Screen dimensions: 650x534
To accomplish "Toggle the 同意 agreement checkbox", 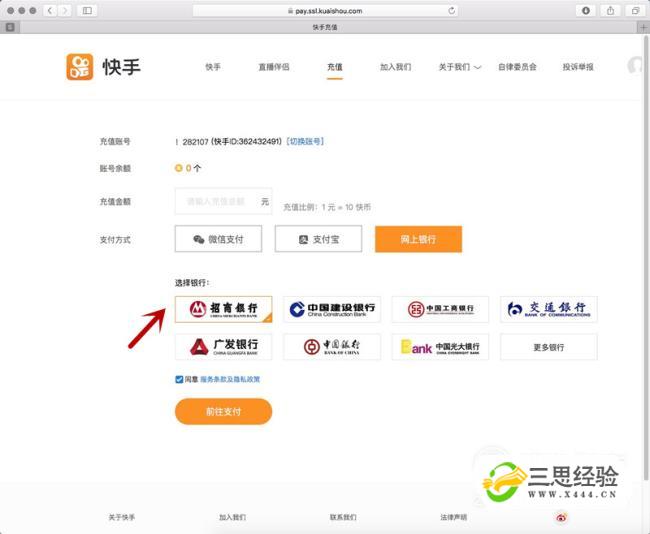I will [179, 379].
